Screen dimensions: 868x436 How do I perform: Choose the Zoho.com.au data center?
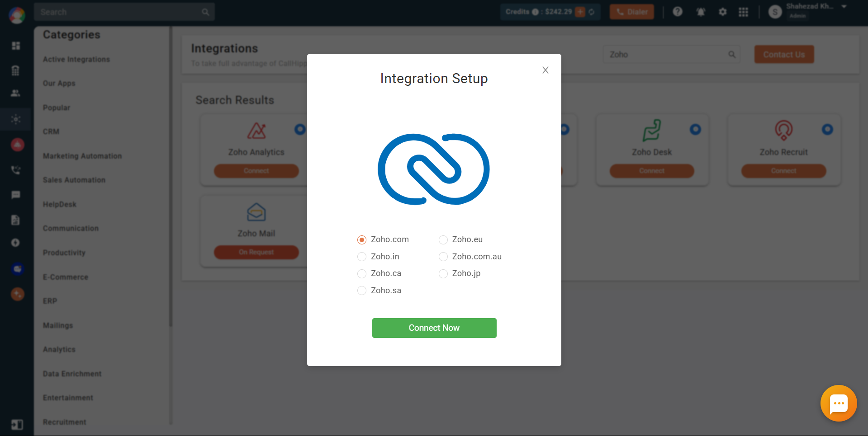click(x=443, y=257)
